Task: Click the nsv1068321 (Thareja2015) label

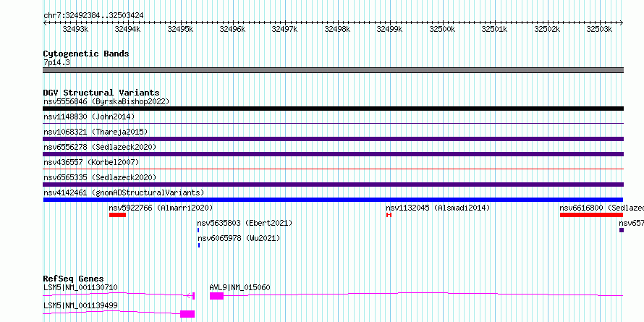Action: [96, 132]
